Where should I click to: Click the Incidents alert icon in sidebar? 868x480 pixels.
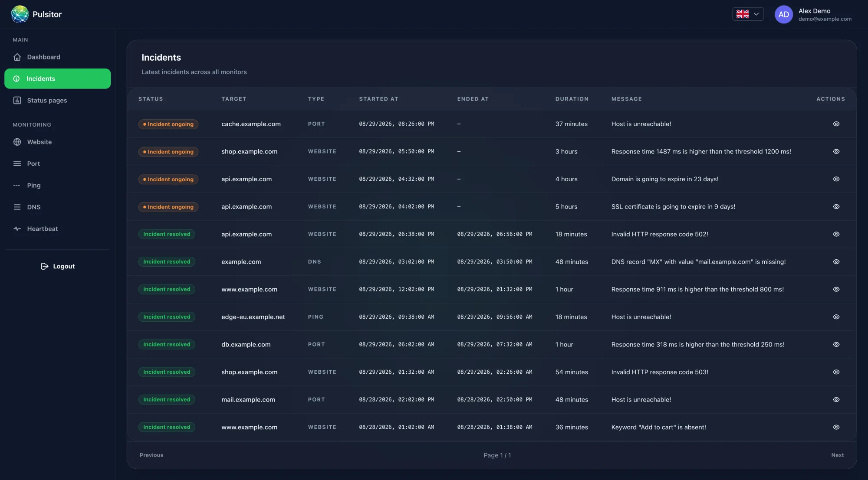click(x=16, y=79)
